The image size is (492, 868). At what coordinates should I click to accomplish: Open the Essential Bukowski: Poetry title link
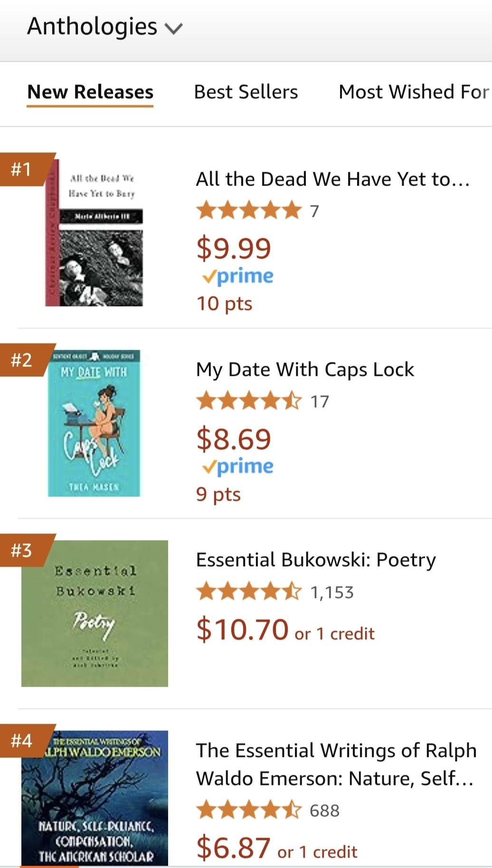pyautogui.click(x=316, y=560)
